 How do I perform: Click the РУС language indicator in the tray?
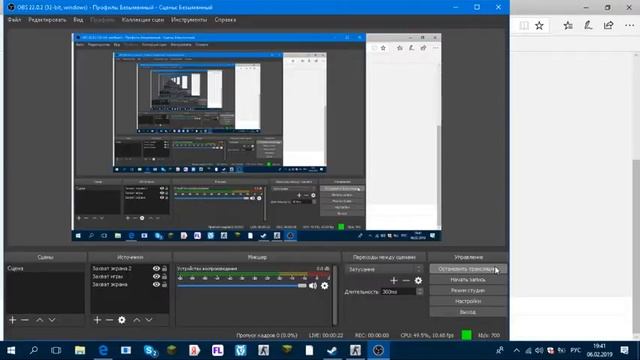576,351
